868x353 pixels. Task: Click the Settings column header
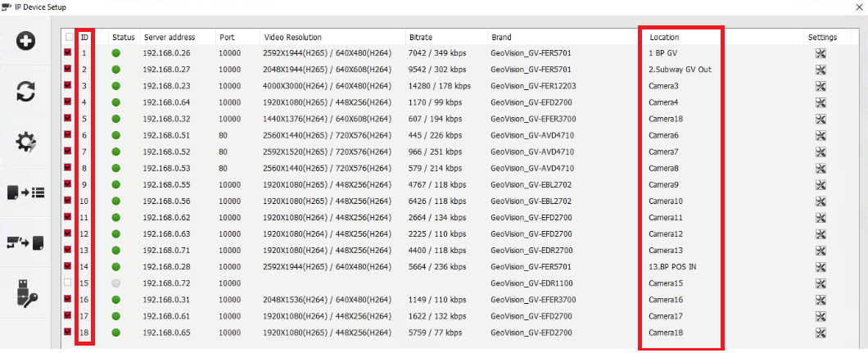pyautogui.click(x=823, y=37)
